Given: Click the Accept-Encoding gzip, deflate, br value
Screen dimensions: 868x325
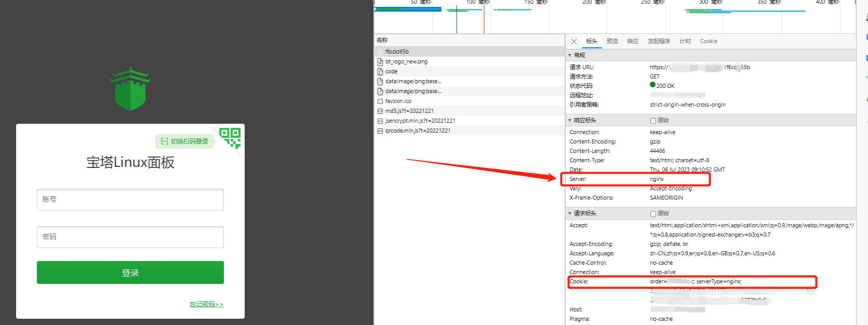Looking at the screenshot, I should 669,244.
